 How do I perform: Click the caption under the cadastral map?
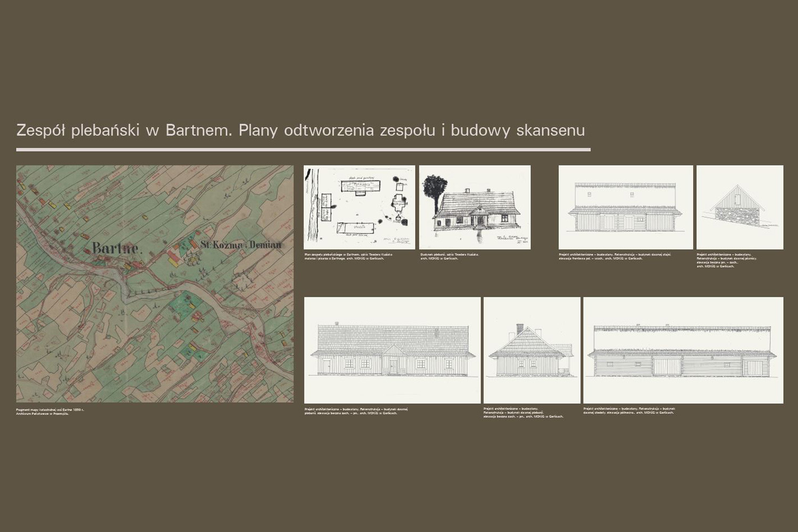tap(50, 411)
